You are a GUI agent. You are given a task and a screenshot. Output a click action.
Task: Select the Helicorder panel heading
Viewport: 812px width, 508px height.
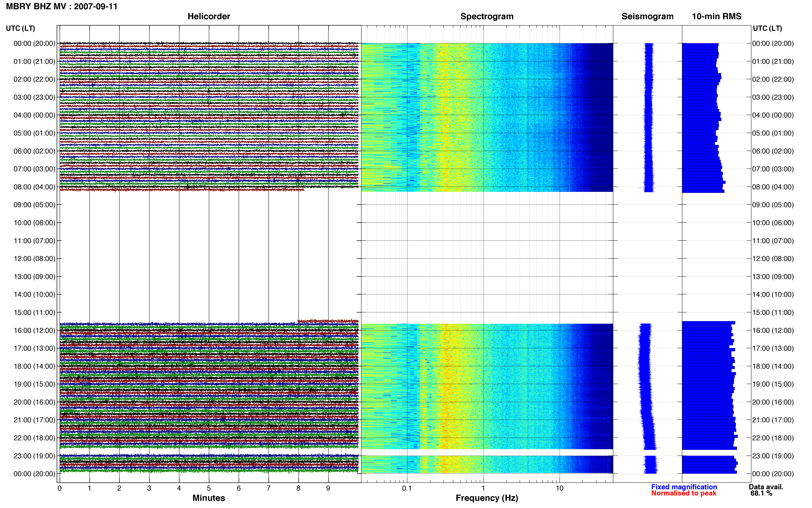[209, 16]
